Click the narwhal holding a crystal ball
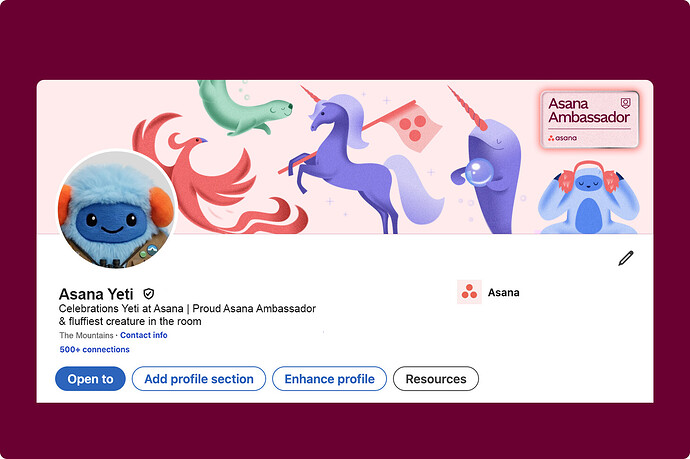The height and width of the screenshot is (459, 690). [x=488, y=169]
